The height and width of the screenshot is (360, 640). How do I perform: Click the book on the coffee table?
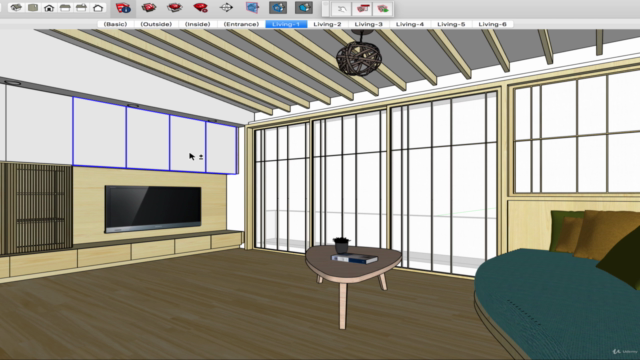(x=354, y=258)
